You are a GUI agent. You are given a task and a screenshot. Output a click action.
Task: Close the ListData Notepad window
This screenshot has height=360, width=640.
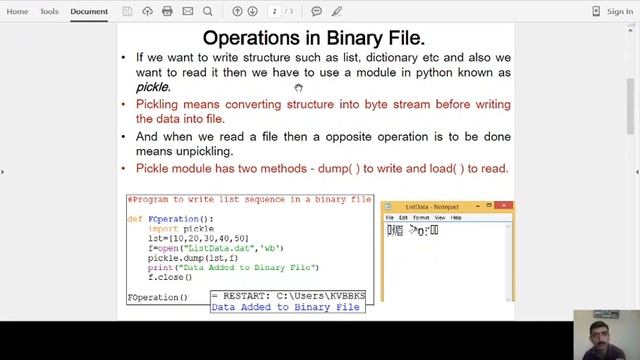(x=504, y=205)
